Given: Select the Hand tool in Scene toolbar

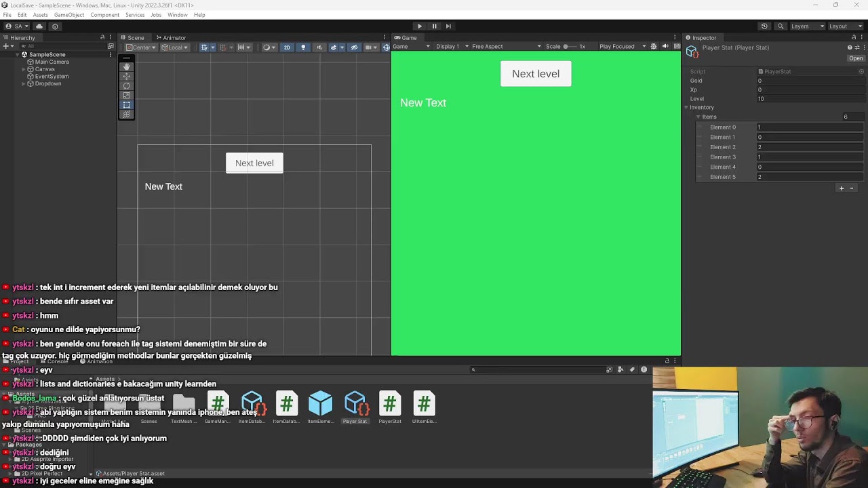Looking at the screenshot, I should pyautogui.click(x=126, y=67).
